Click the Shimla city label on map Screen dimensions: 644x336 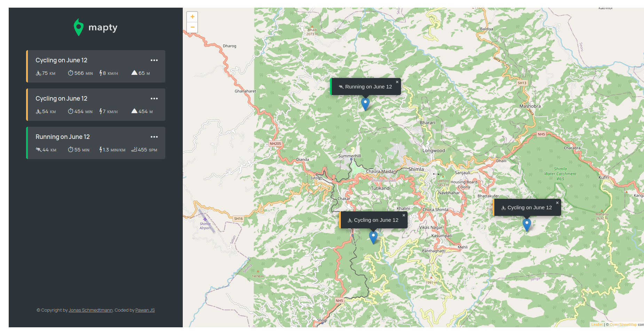pos(416,170)
